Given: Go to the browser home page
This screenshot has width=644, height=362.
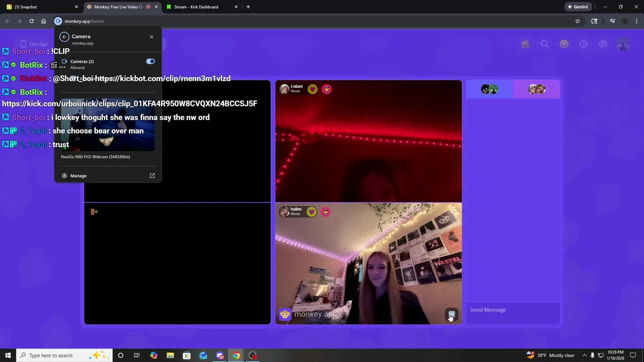Looking at the screenshot, I should tap(43, 21).
